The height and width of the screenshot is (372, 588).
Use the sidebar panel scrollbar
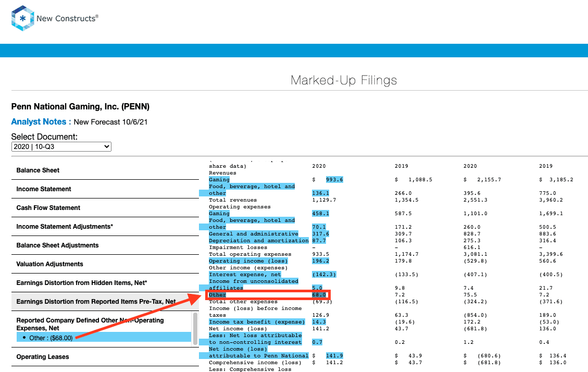195,328
